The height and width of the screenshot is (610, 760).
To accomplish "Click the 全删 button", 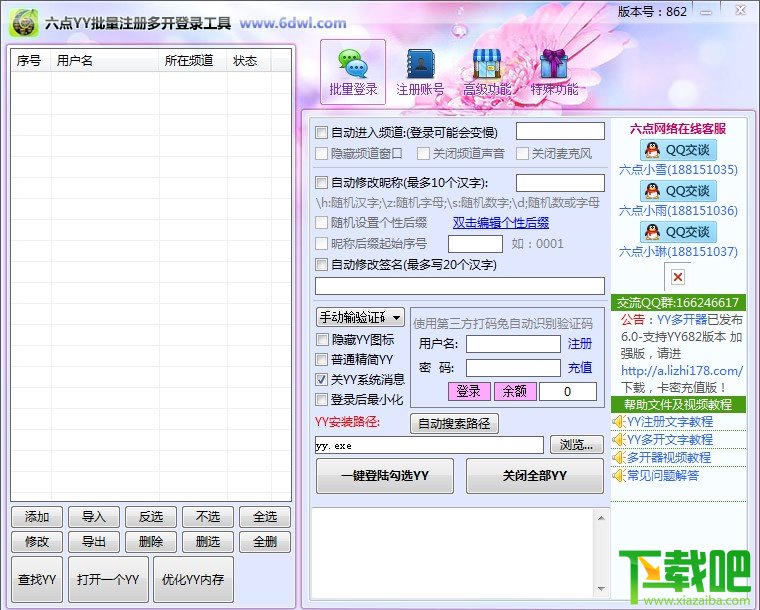I will pos(265,542).
